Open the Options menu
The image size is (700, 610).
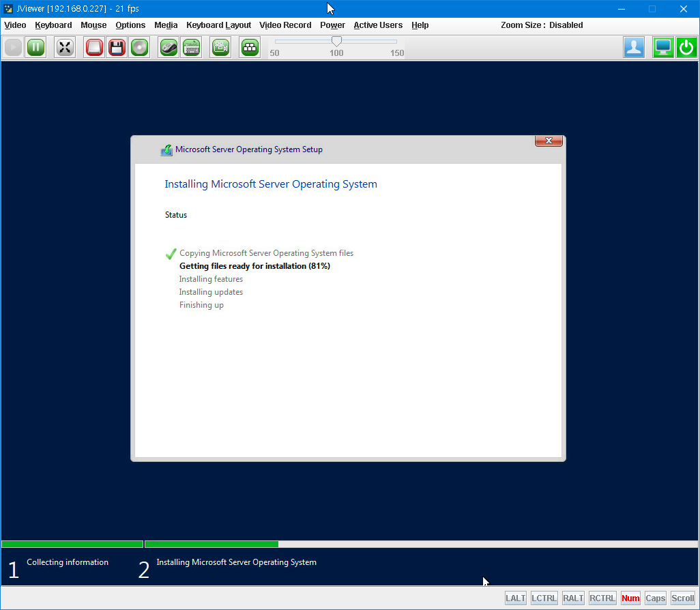click(x=130, y=25)
